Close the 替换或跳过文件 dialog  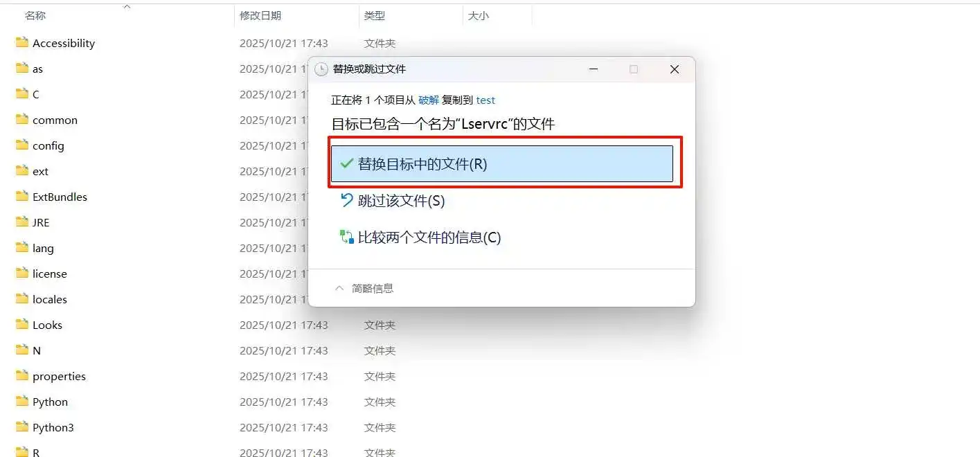(x=674, y=69)
